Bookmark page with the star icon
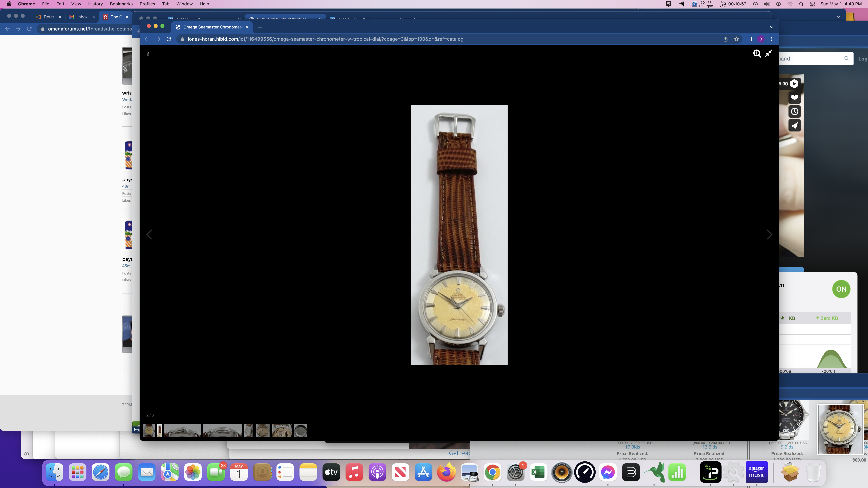Screen dimensions: 868x488 point(736,39)
